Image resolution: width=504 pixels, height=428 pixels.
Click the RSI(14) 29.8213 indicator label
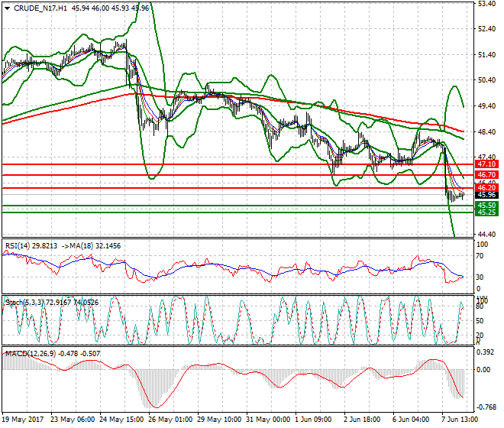click(31, 246)
